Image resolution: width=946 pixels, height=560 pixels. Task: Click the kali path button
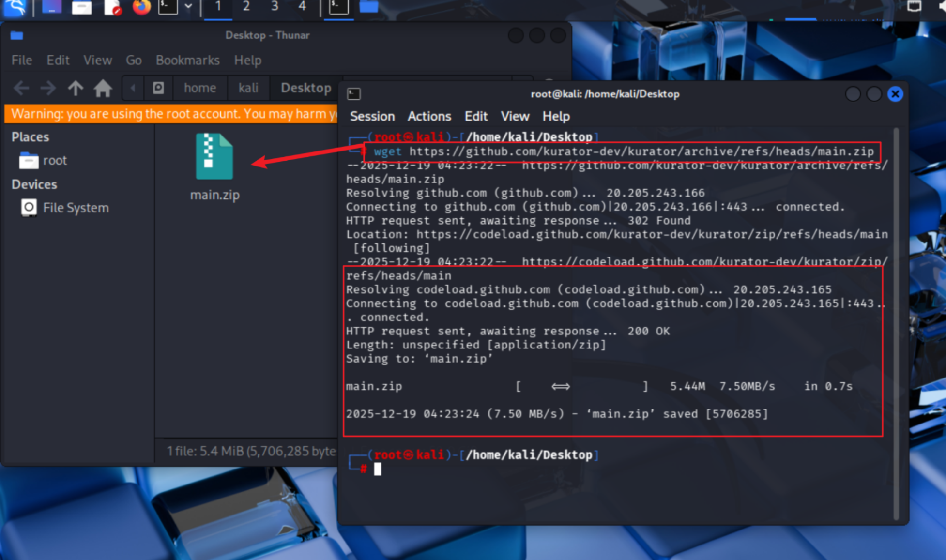pyautogui.click(x=248, y=88)
